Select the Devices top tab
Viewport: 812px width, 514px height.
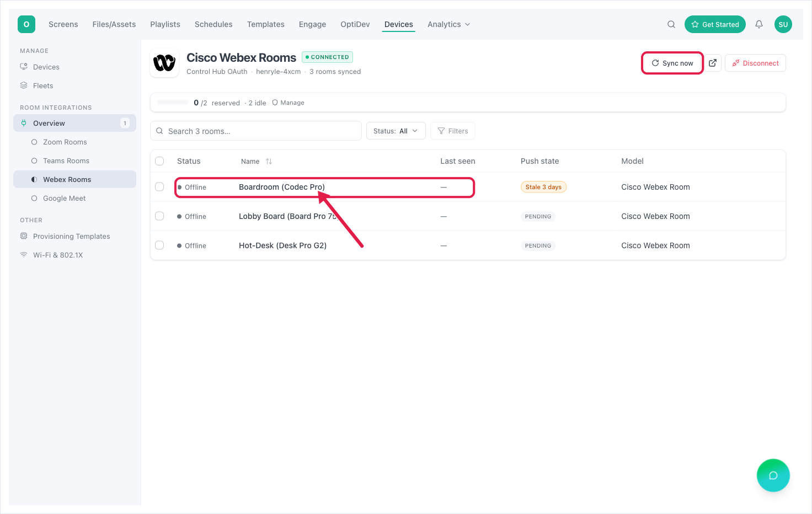click(399, 24)
